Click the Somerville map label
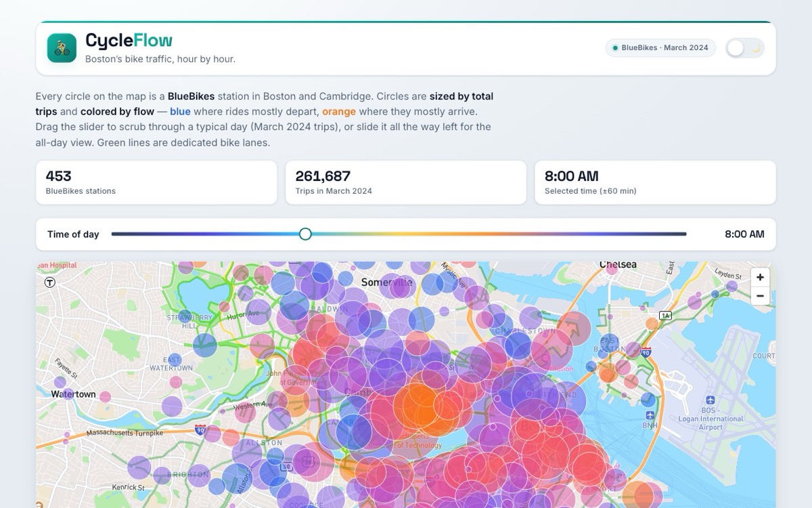The image size is (812, 508). pyautogui.click(x=387, y=282)
